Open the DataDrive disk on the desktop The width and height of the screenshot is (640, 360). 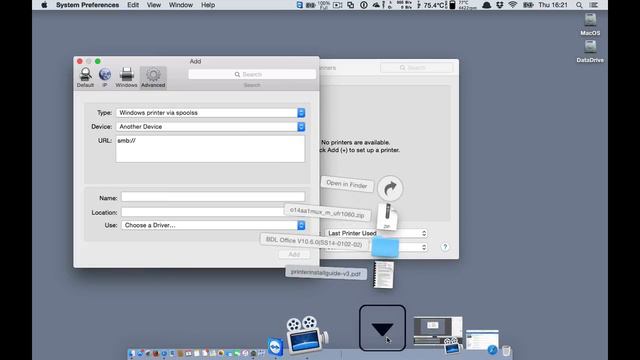point(590,51)
